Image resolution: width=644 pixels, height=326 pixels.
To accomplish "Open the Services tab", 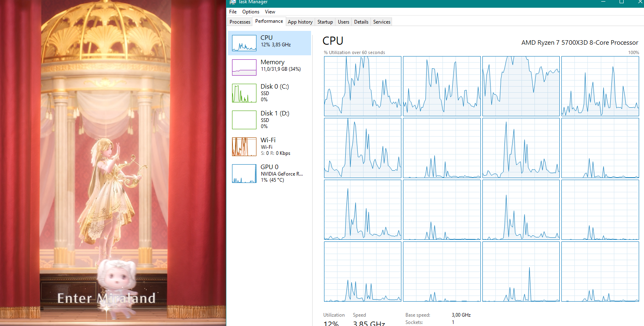I will (x=382, y=22).
